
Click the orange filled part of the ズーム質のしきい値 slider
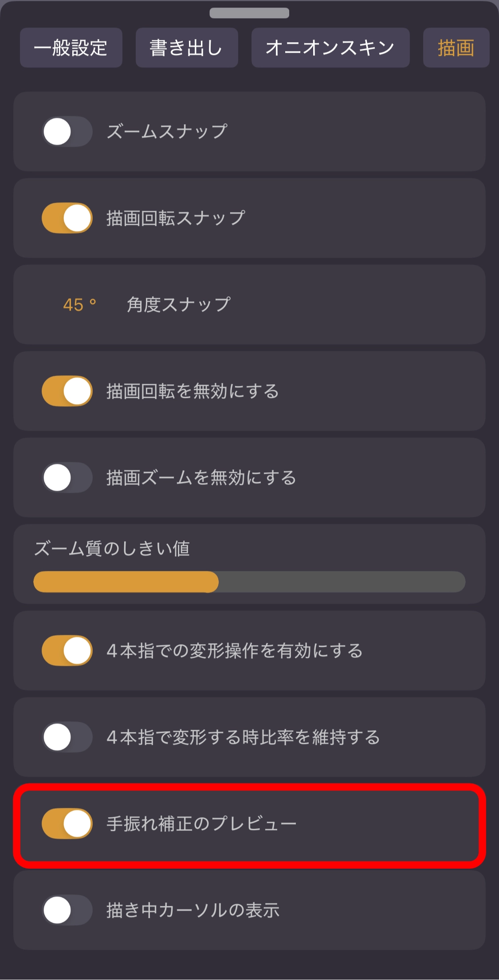126,582
